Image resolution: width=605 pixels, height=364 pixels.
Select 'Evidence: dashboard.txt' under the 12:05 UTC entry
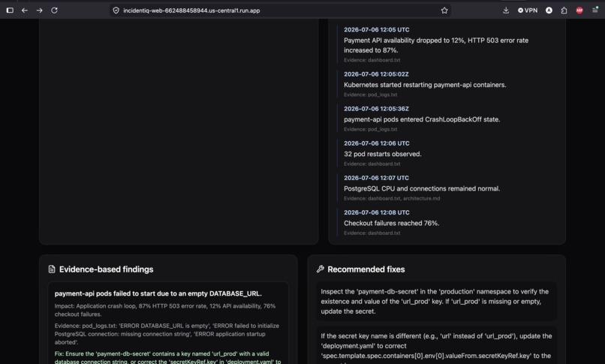372,60
